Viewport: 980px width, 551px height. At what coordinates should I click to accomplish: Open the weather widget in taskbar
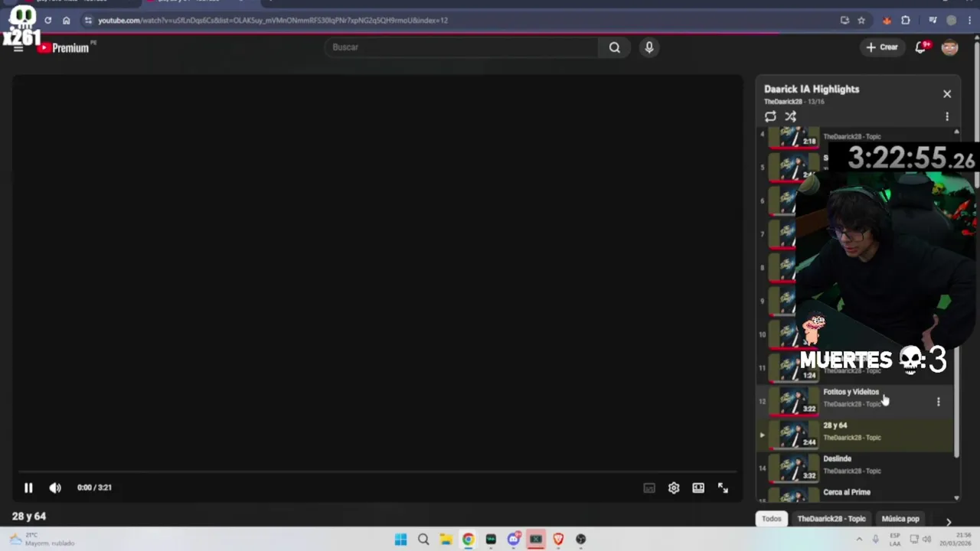click(x=42, y=540)
